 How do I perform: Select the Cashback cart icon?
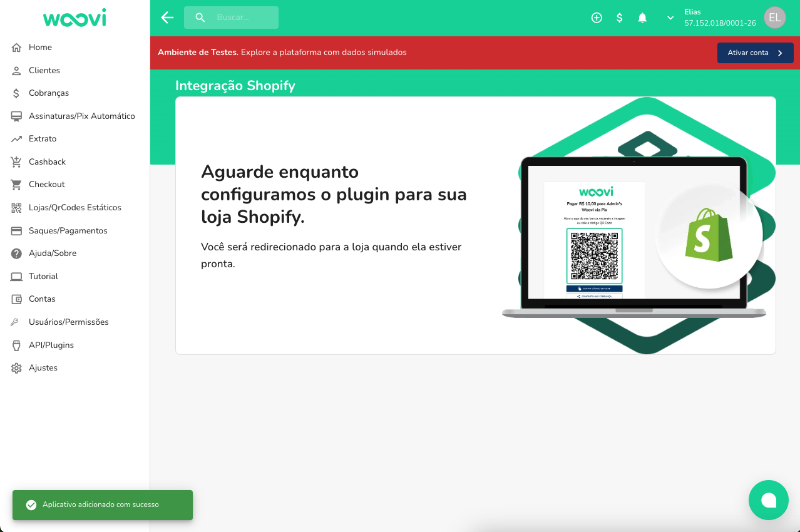pyautogui.click(x=16, y=161)
